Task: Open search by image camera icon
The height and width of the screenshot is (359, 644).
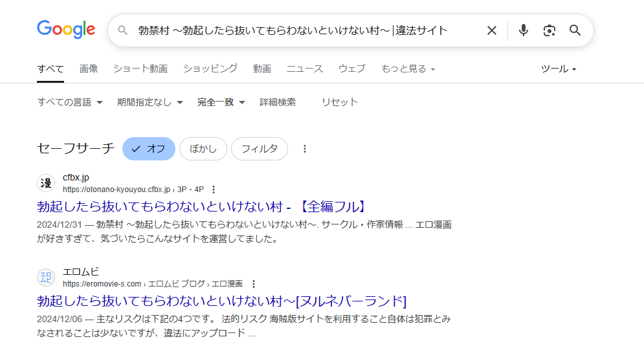Action: (x=549, y=30)
